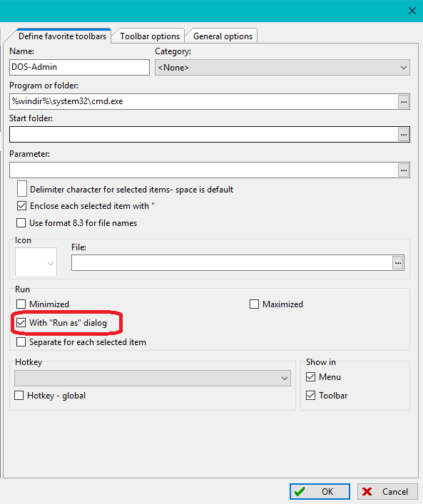The height and width of the screenshot is (504, 423).
Task: Browse for icon File path
Action: (x=398, y=263)
